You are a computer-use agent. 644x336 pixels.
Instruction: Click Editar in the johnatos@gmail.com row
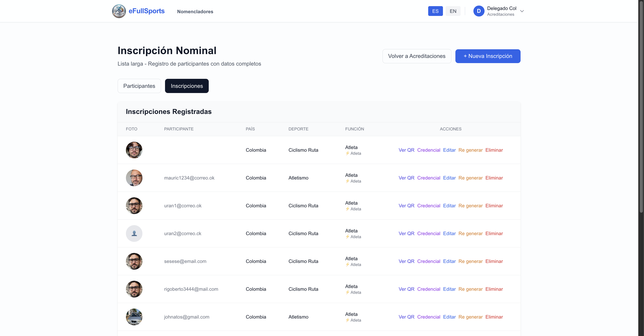(x=449, y=317)
